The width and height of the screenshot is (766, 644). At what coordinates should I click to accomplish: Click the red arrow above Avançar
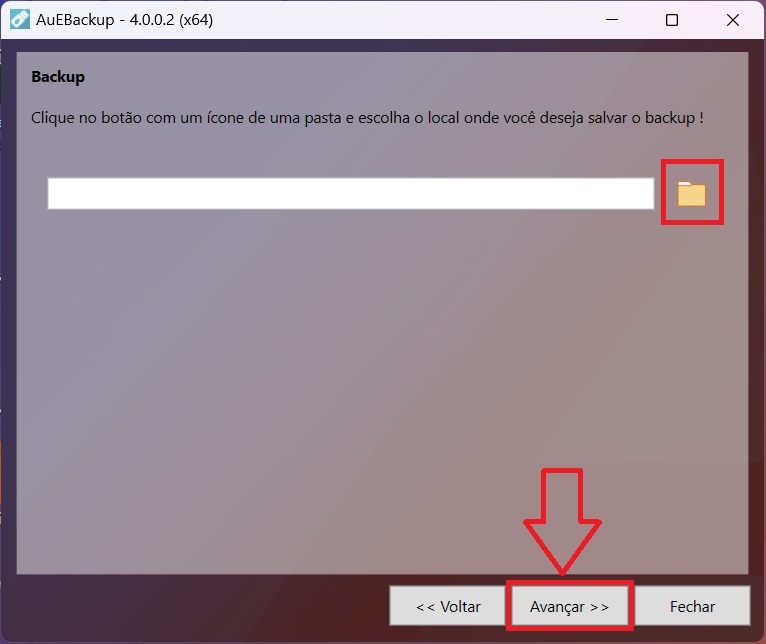562,521
